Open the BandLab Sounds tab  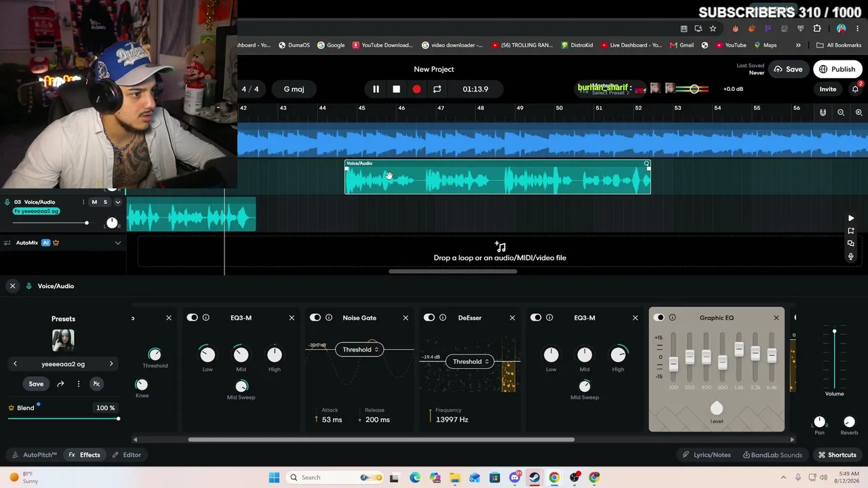point(772,455)
